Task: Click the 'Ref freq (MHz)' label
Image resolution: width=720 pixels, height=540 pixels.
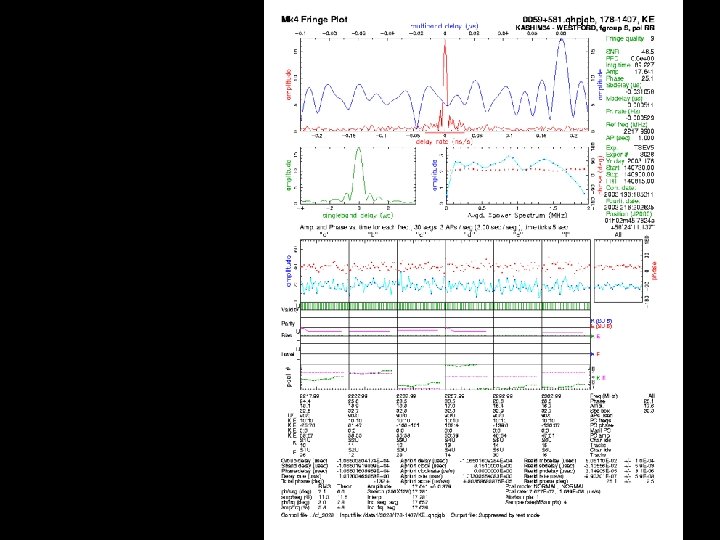Action: click(626, 124)
